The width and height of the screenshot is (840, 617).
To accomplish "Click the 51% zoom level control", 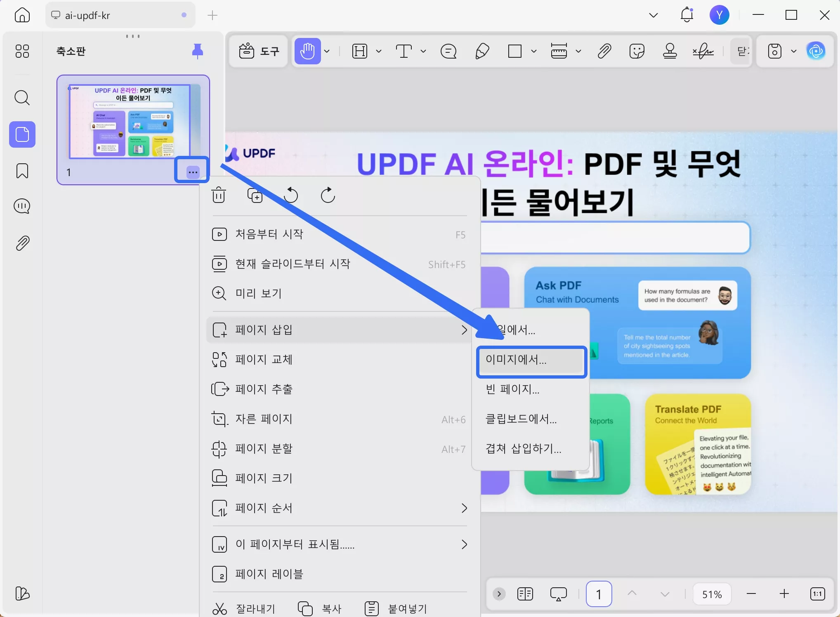I will point(712,594).
